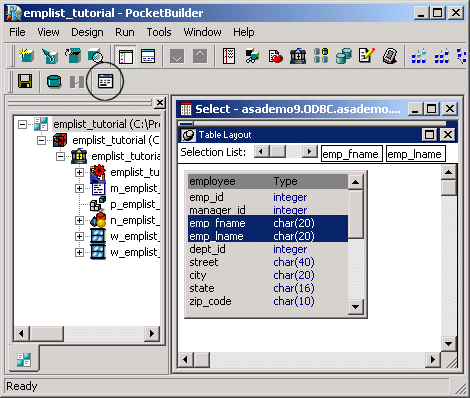Viewport: 470px width, 398px height.
Task: Select the state column row
Action: pyautogui.click(x=268, y=288)
